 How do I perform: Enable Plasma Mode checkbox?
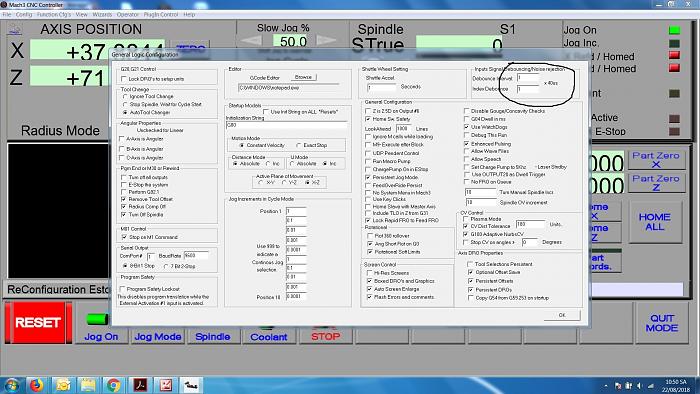pos(466,219)
